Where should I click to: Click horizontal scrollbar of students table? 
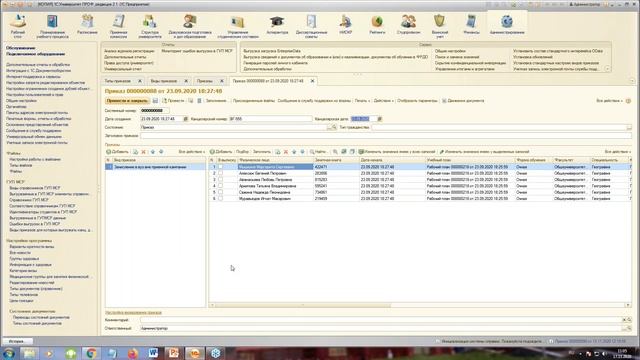[303, 305]
